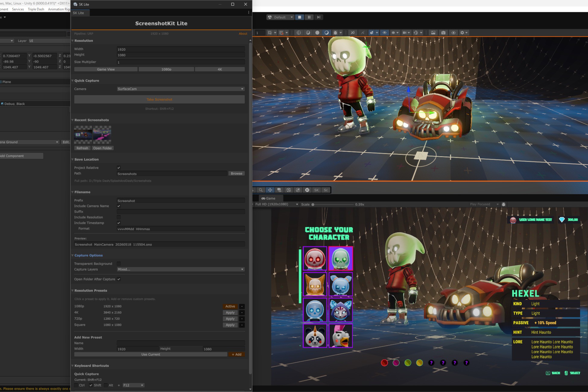Refresh recent screenshots list
588x392 pixels.
pyautogui.click(x=82, y=148)
